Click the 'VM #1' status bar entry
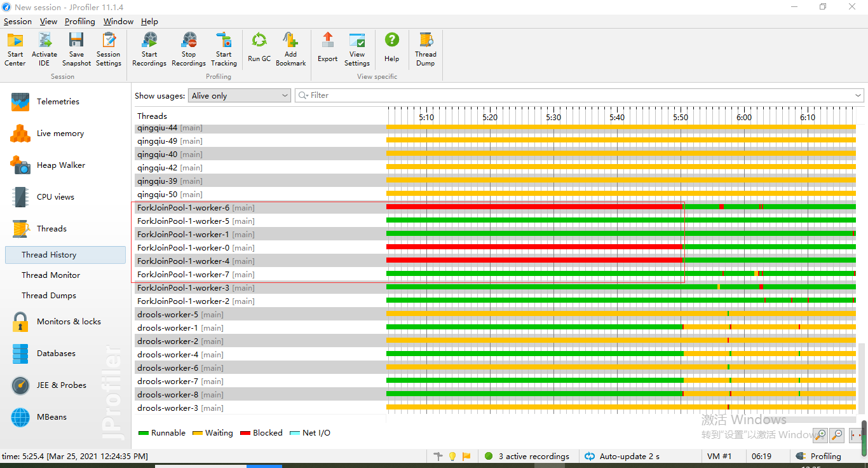The height and width of the screenshot is (468, 868). tap(719, 457)
